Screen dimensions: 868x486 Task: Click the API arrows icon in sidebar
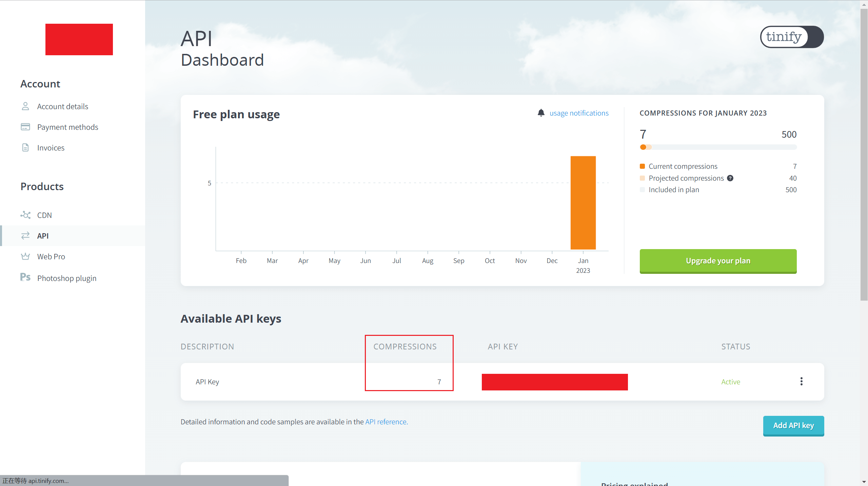[x=25, y=236]
